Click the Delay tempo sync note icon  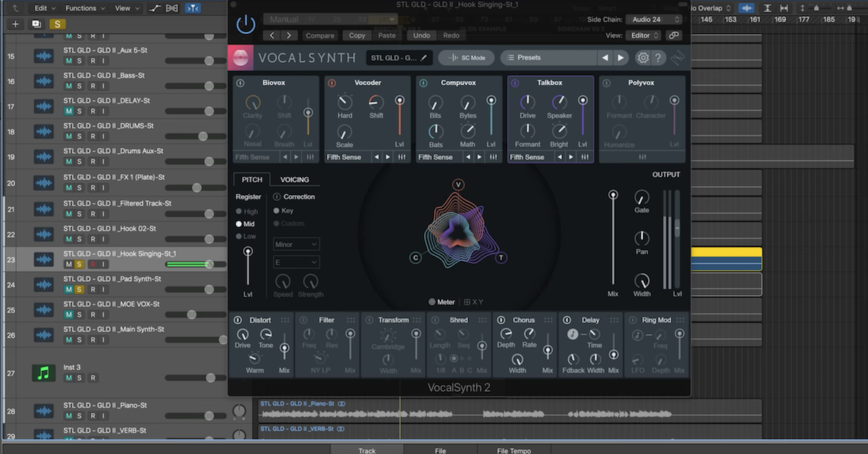(x=572, y=334)
